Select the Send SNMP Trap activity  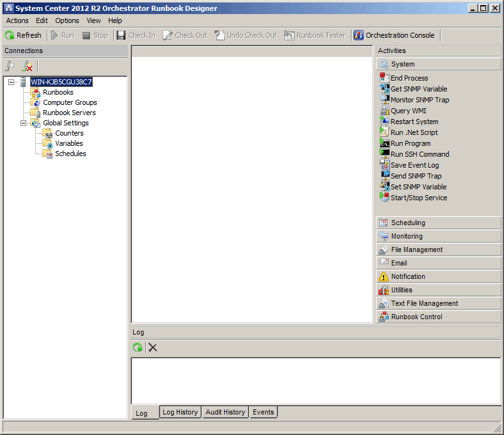[411, 177]
